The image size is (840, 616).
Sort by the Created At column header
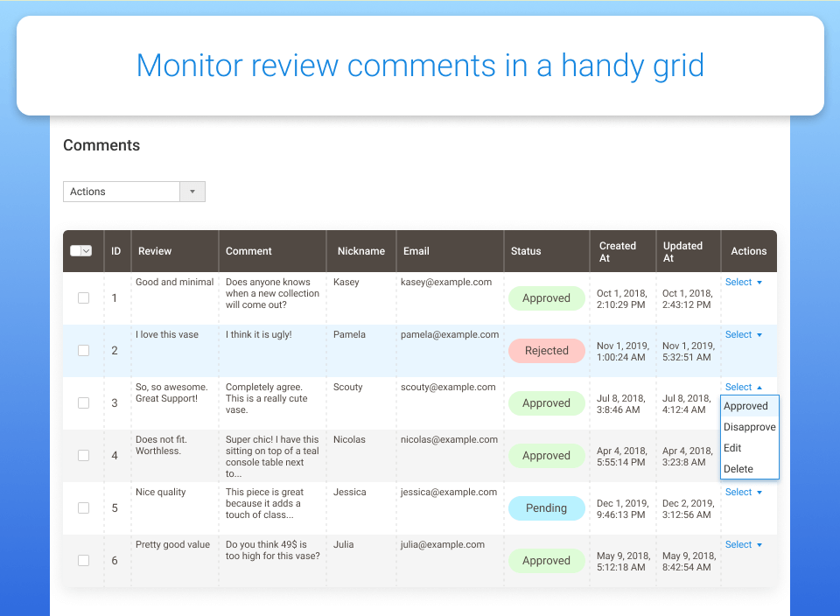[618, 252]
